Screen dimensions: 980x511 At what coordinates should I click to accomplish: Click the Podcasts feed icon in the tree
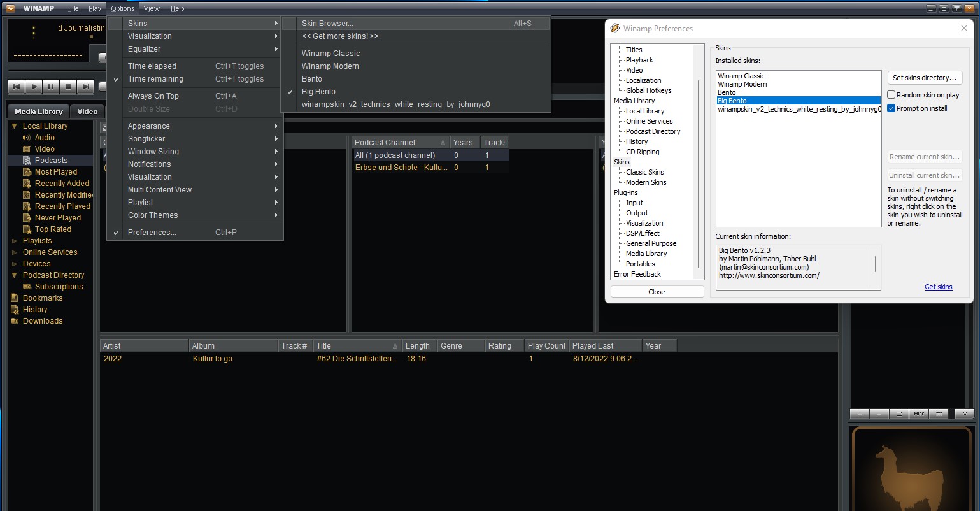27,161
